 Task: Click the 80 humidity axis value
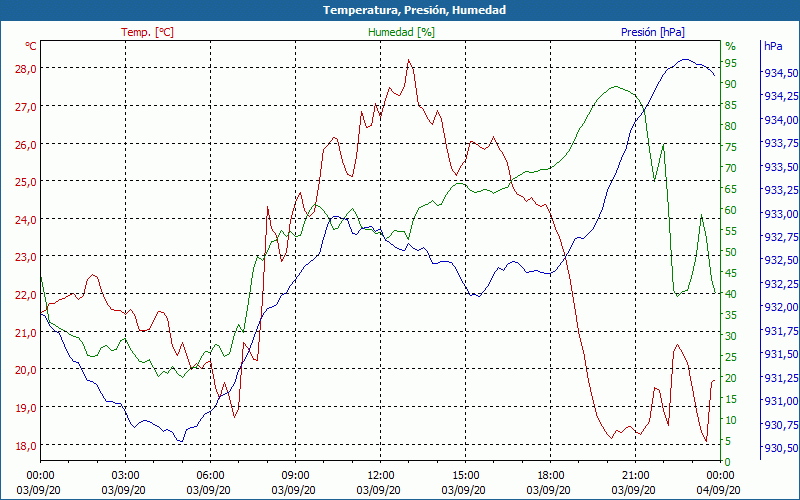[731, 126]
